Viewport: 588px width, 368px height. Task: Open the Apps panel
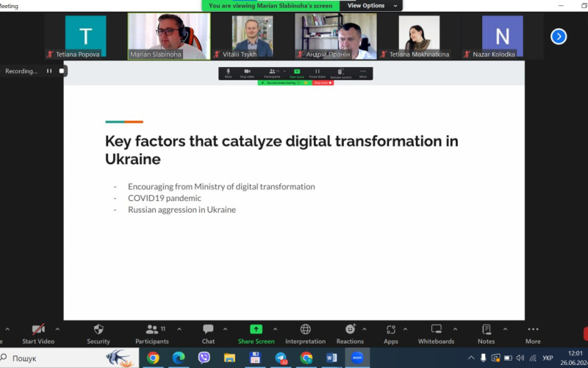pos(391,334)
